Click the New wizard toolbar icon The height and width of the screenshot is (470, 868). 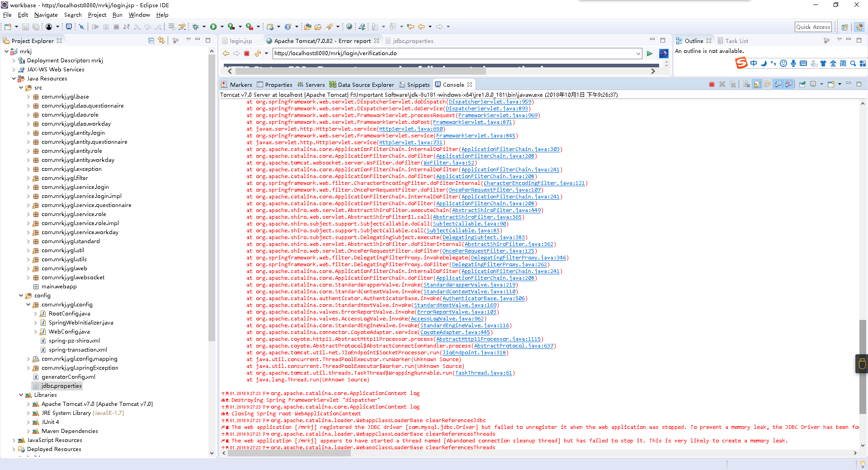click(x=8, y=27)
